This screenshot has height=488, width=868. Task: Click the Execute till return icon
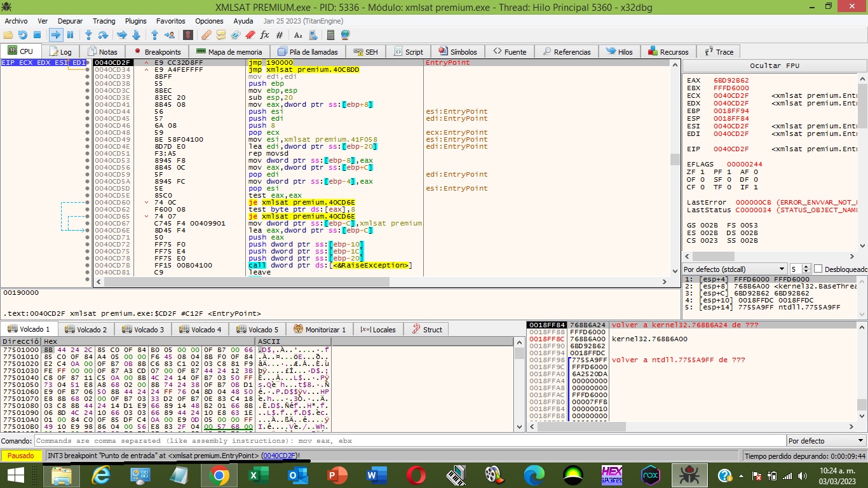click(154, 35)
